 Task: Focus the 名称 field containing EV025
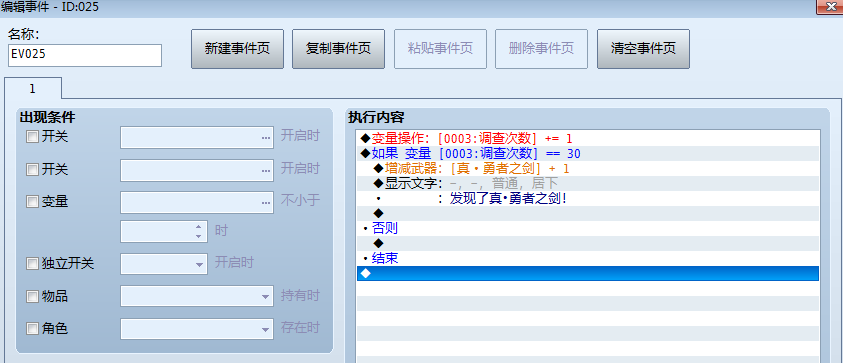coord(85,55)
